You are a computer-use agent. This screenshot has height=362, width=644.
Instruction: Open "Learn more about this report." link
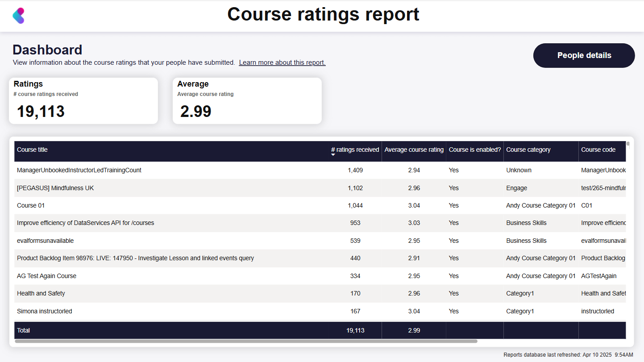tap(282, 62)
